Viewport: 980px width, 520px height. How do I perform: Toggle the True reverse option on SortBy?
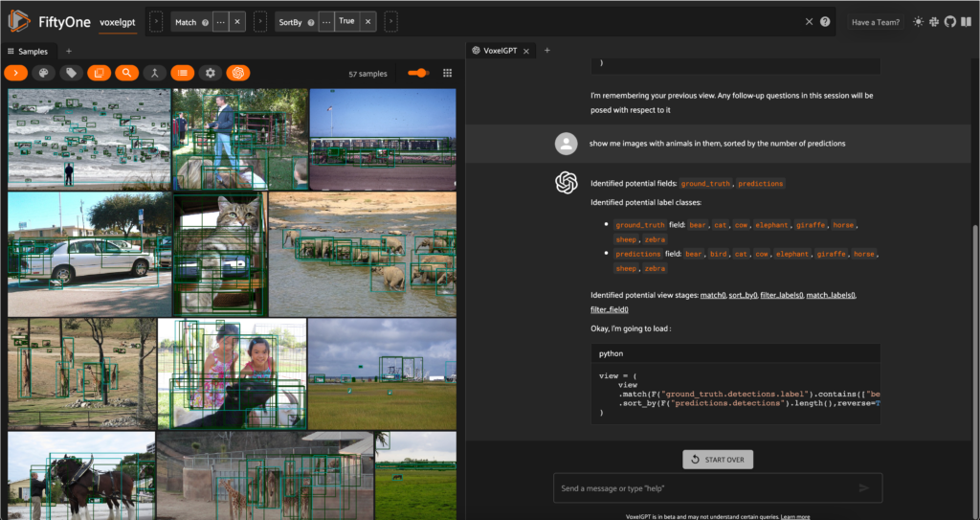346,21
